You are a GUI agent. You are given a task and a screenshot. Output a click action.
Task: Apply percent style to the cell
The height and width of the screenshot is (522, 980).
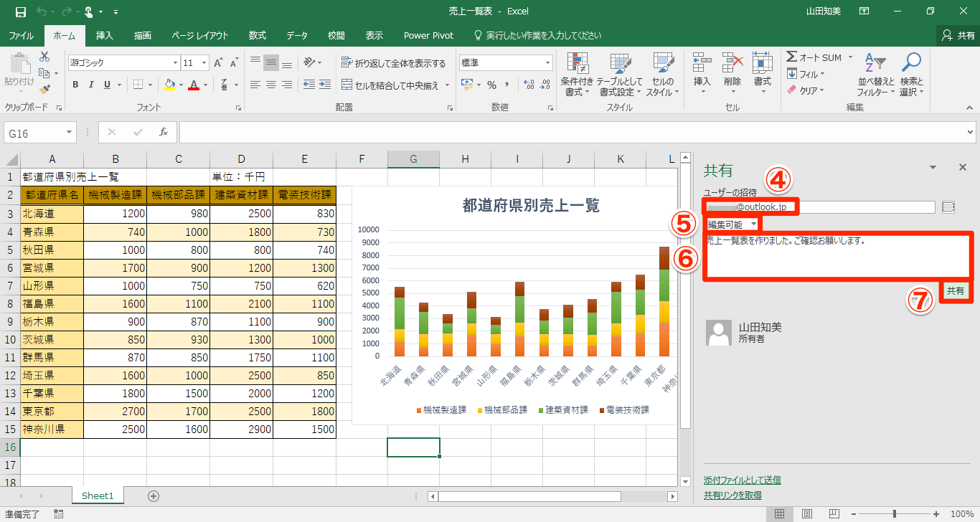[x=492, y=85]
